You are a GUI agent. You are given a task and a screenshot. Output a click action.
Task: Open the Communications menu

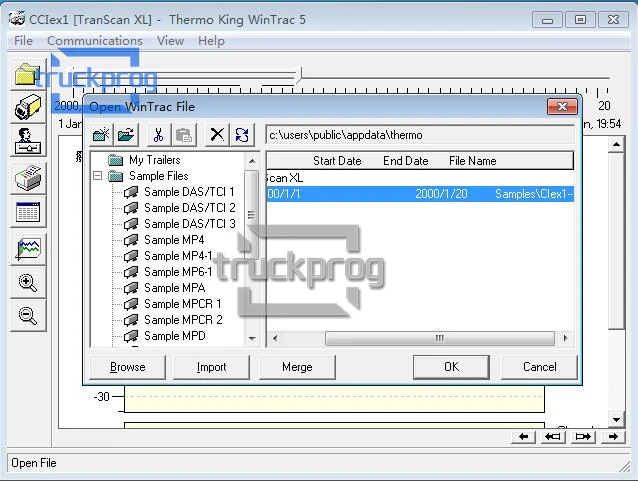tap(95, 41)
